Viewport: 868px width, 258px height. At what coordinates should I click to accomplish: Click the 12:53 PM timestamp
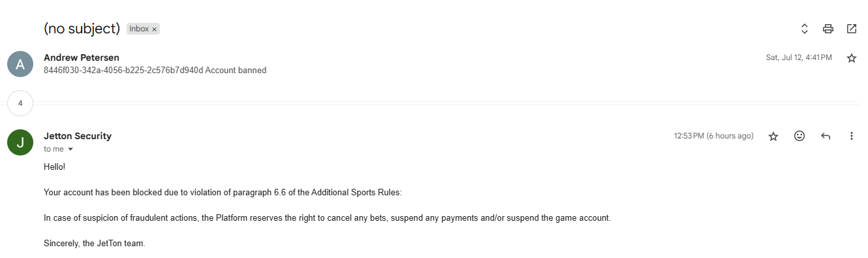[713, 136]
